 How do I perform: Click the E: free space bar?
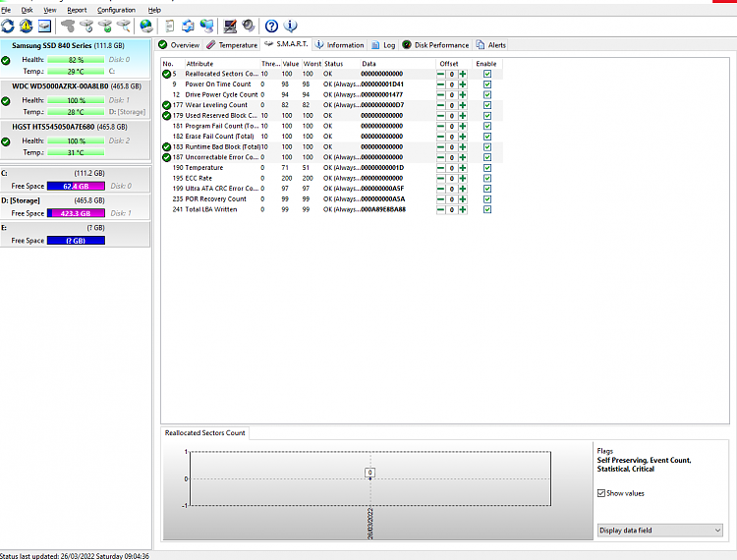[x=76, y=241]
